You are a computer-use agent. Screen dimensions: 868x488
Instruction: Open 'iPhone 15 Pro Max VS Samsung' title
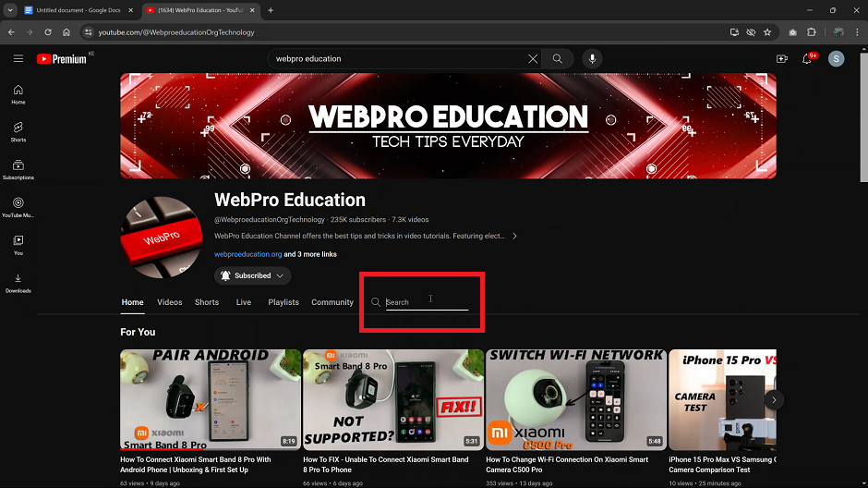tap(722, 465)
